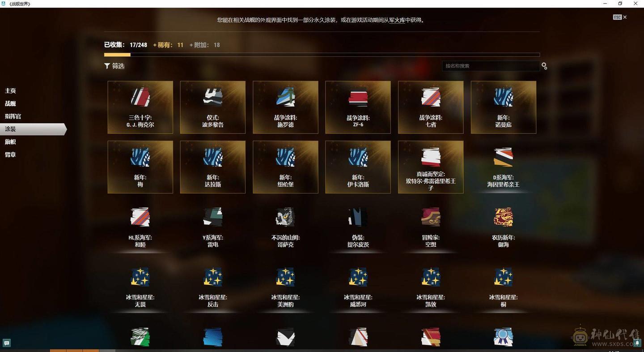The width and height of the screenshot is (644, 352).
Task: Open 真诚而坚定: 埃特尔·弗雷德里希王子 camouflage
Action: (431, 167)
